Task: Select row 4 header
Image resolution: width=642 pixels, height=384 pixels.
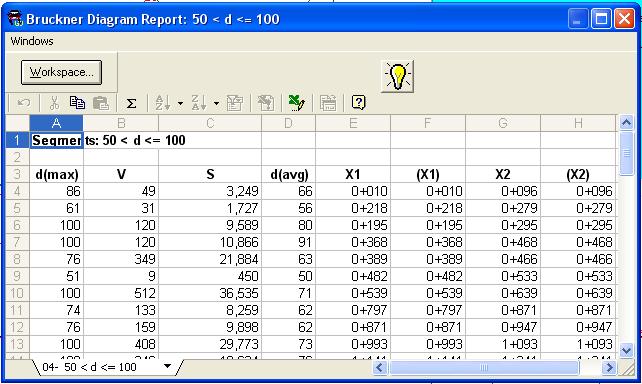Action: [17, 191]
